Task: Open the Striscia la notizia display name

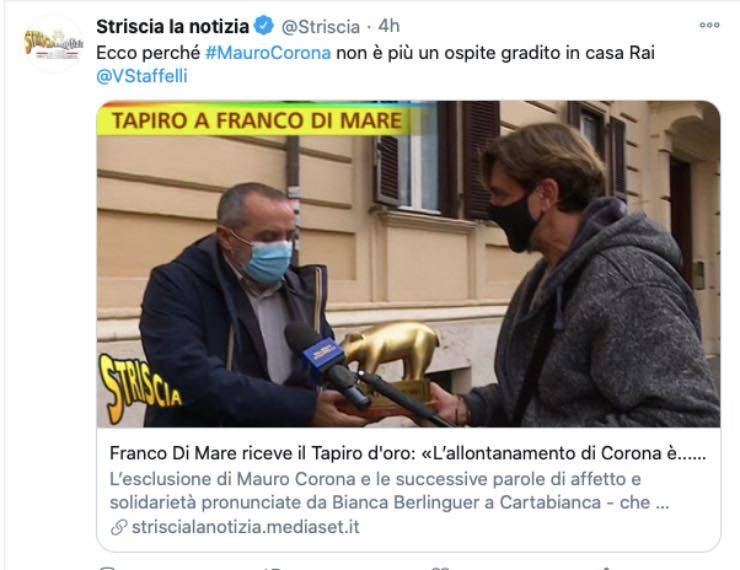Action: 172,26
